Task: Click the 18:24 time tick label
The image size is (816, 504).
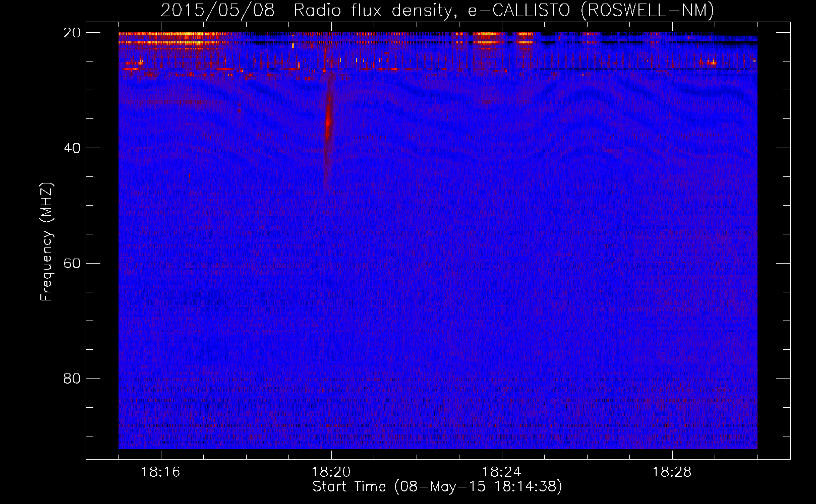Action: coord(502,472)
